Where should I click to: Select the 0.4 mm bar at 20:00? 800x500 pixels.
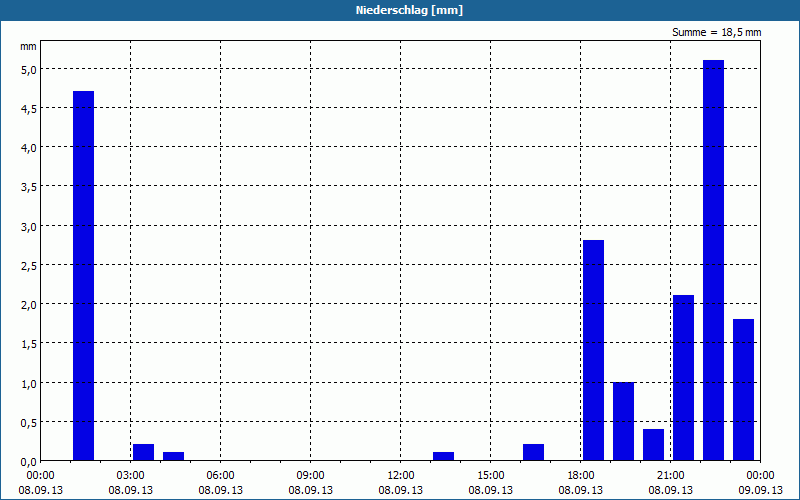(654, 444)
